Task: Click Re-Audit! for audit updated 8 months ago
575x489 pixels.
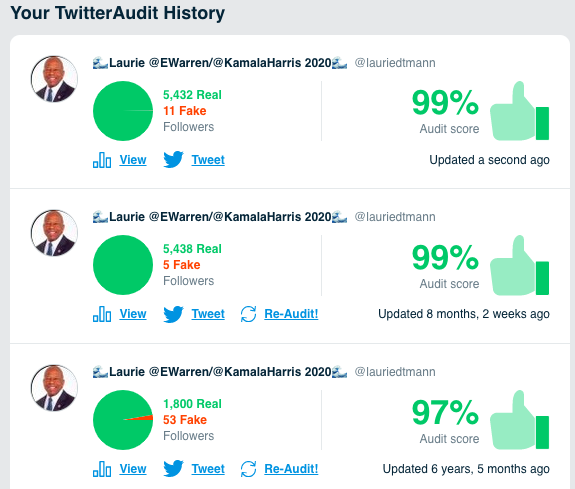Action: [291, 314]
